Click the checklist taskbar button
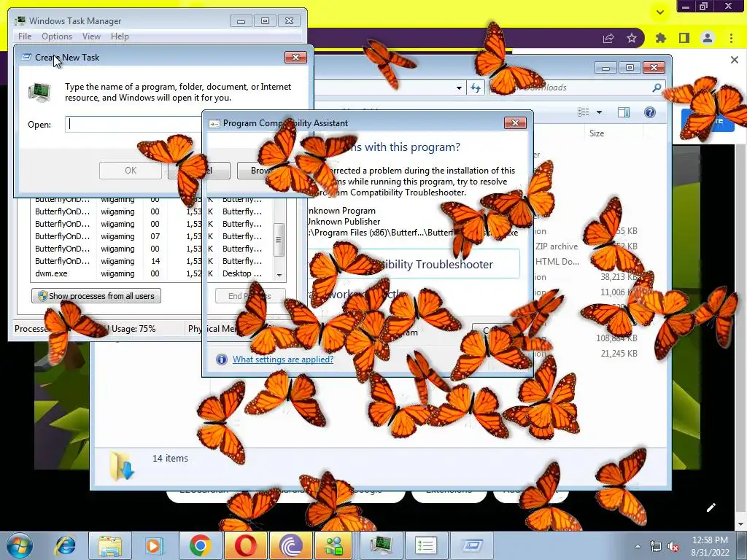The height and width of the screenshot is (560, 747). tap(426, 545)
